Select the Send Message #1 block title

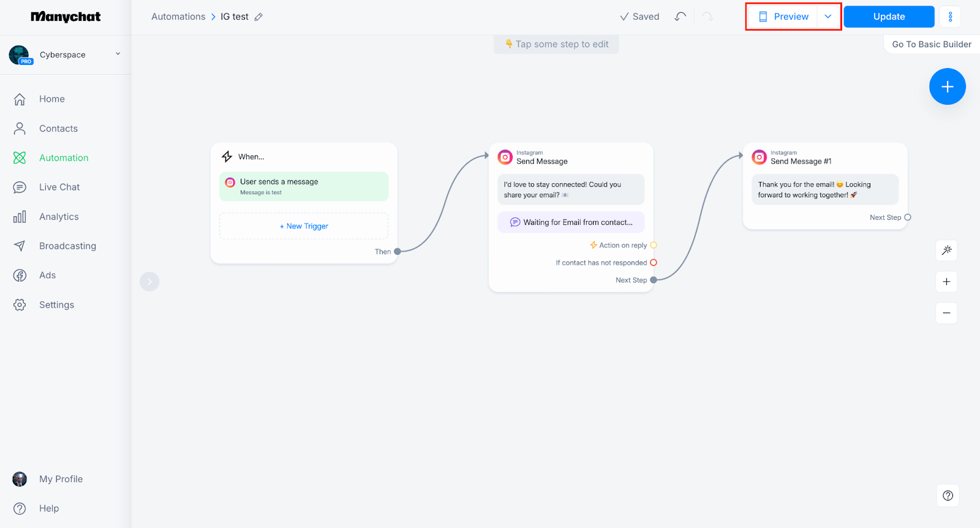(801, 161)
